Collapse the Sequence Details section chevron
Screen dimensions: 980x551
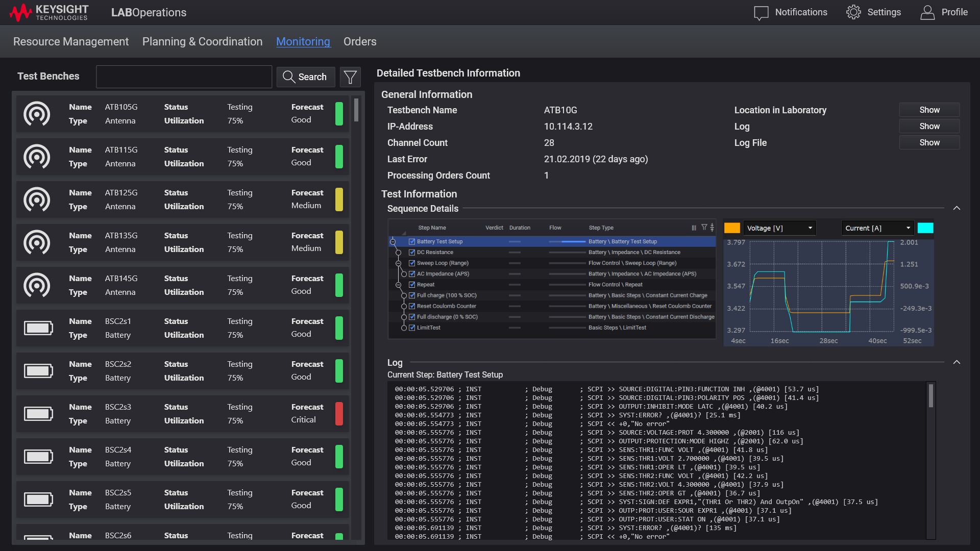click(x=957, y=208)
